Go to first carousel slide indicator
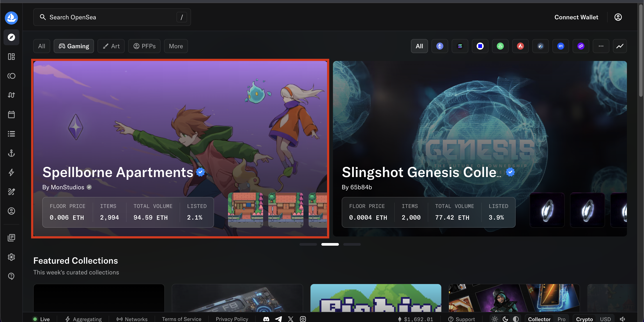Screen dimensions: 644x322 pos(308,244)
